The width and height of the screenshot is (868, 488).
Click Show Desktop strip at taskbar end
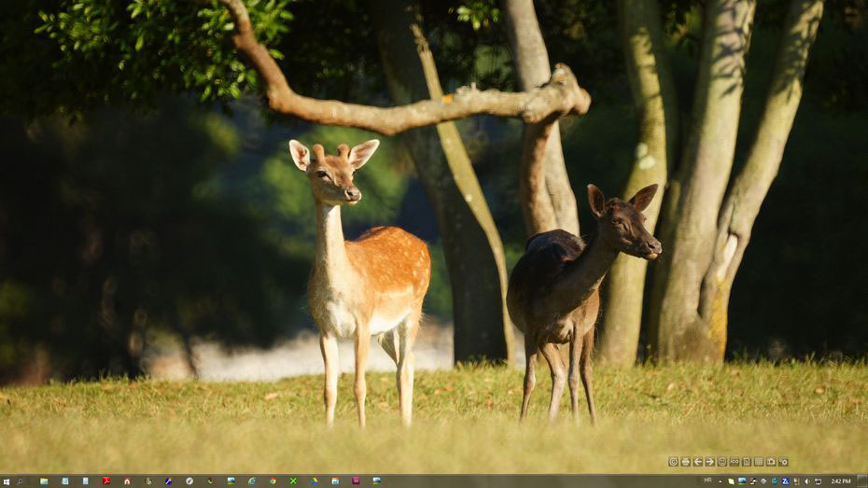[x=862, y=481]
